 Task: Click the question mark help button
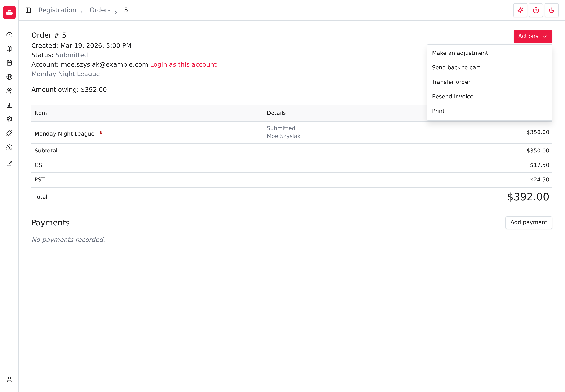(x=536, y=10)
